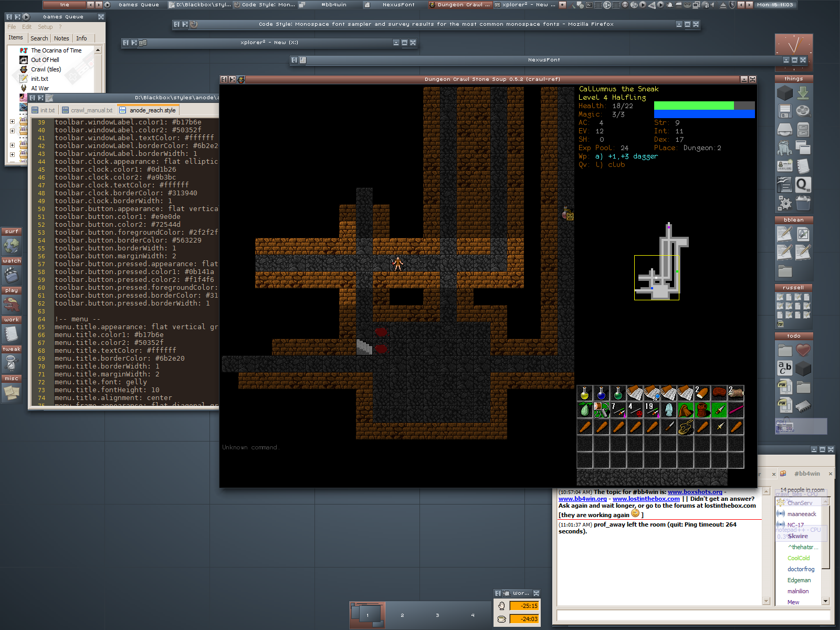Select the green gourd fruit item

(585, 410)
